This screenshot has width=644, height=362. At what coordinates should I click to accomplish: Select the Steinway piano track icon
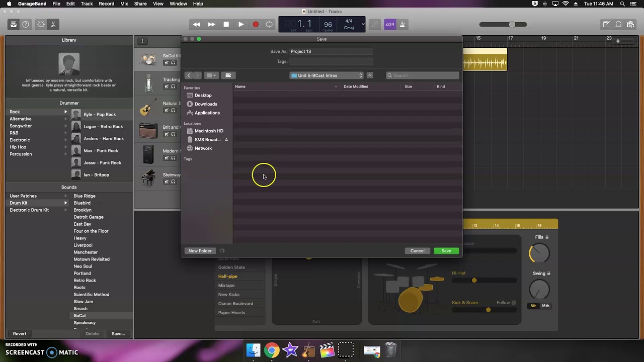click(x=148, y=179)
